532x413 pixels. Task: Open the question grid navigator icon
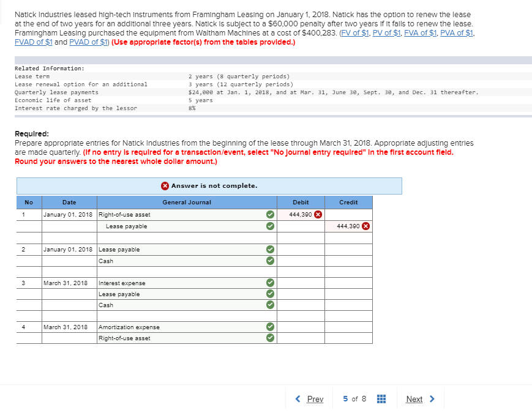coord(381,399)
